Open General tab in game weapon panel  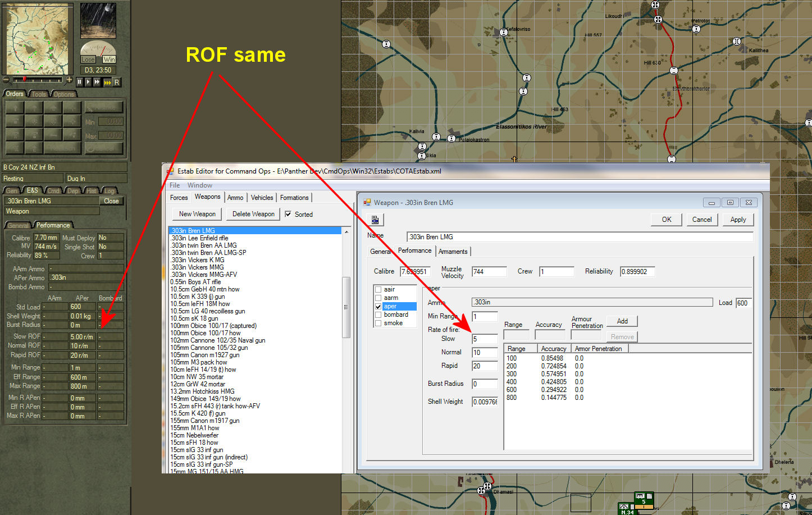click(18, 225)
